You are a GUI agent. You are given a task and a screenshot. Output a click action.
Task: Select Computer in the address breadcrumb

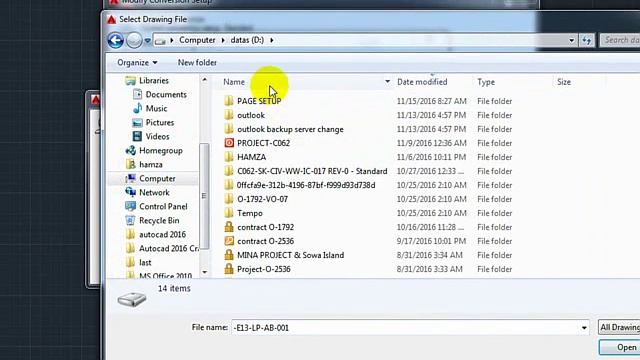(197, 40)
